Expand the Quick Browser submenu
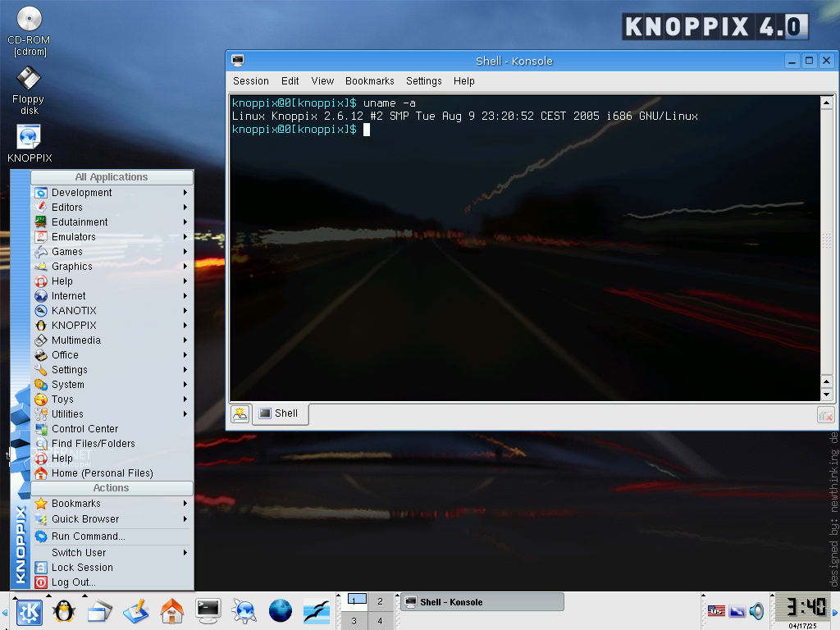 coord(112,519)
